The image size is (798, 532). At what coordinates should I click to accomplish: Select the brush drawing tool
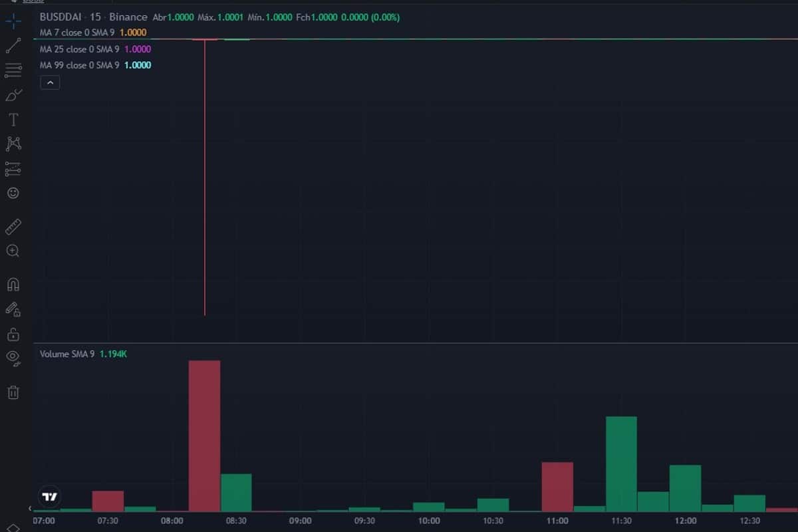point(13,95)
